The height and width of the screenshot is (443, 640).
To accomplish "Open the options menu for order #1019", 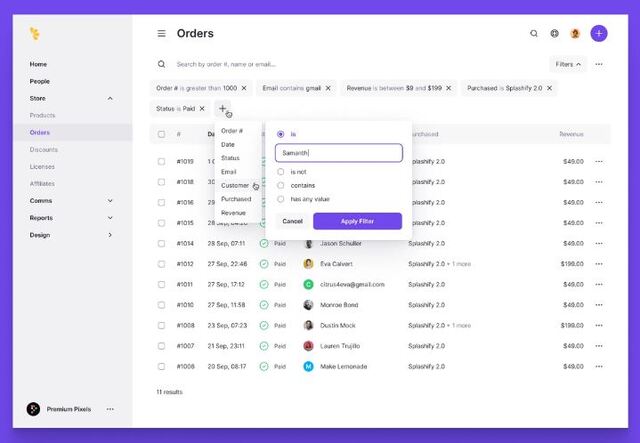I will (599, 162).
